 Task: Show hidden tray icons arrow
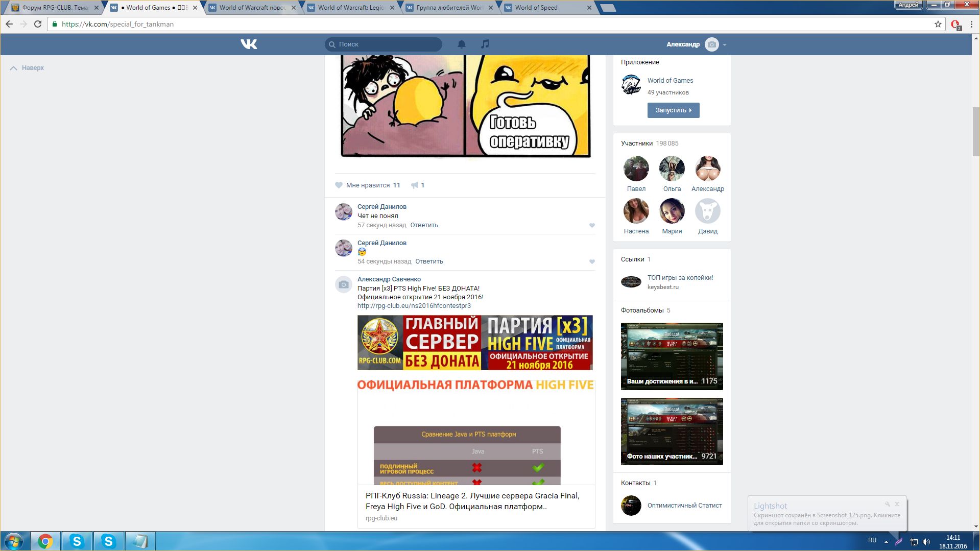[886, 541]
